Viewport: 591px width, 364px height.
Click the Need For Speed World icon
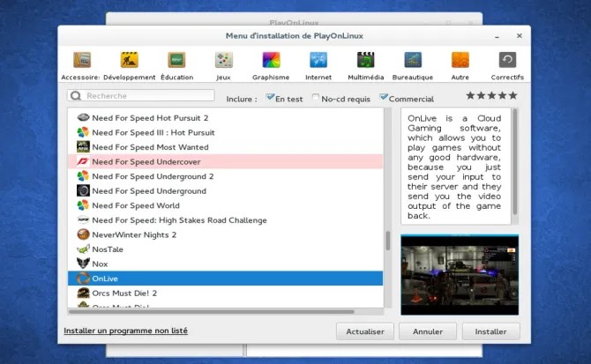pos(83,205)
